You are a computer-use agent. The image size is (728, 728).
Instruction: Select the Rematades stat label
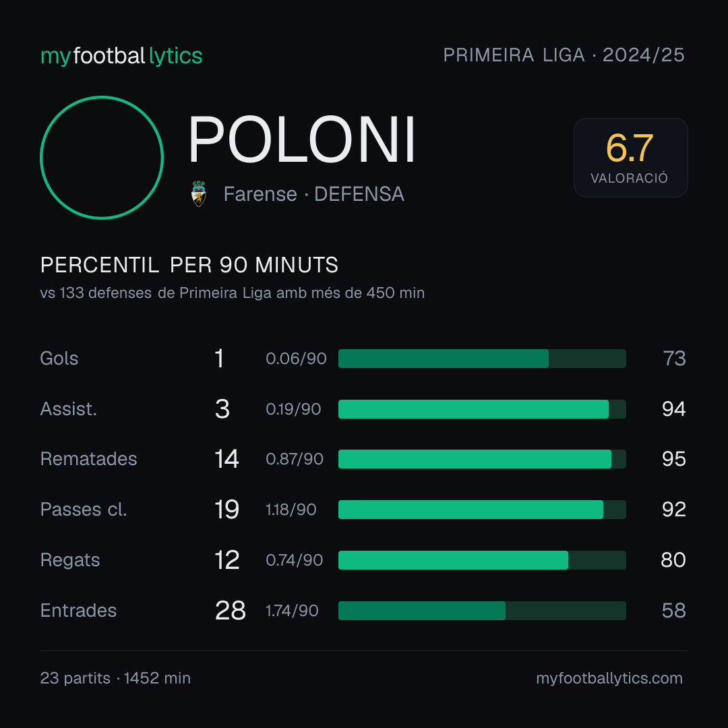89,459
